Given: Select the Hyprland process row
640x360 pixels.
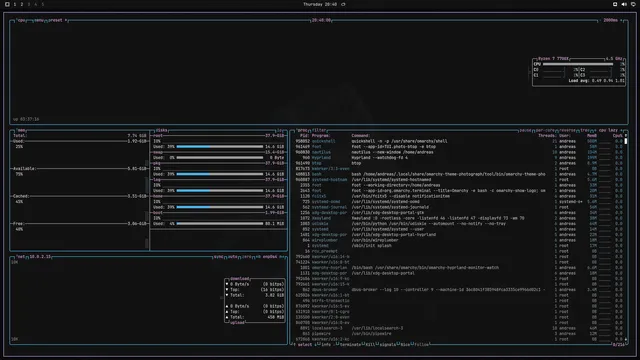Looking at the screenshot, I should (x=459, y=158).
